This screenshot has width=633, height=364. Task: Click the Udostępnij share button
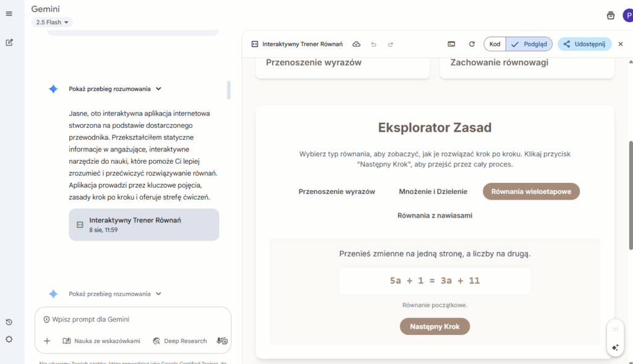pyautogui.click(x=585, y=44)
